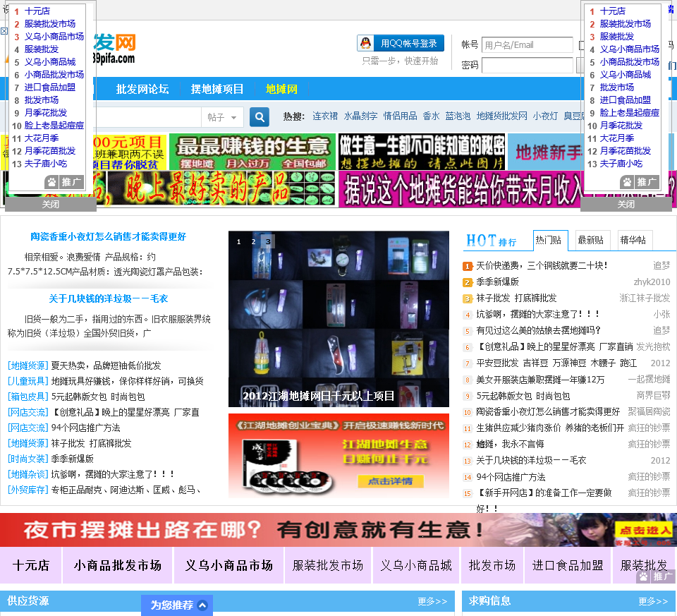Image resolution: width=677 pixels, height=616 pixels.
Task: Log in with 用QQ帐号登录 button
Action: [x=401, y=43]
